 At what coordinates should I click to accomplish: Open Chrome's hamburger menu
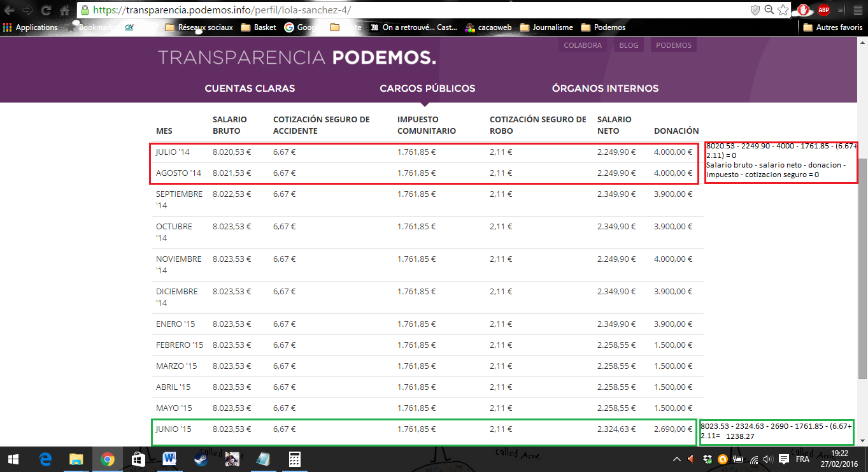pos(857,11)
